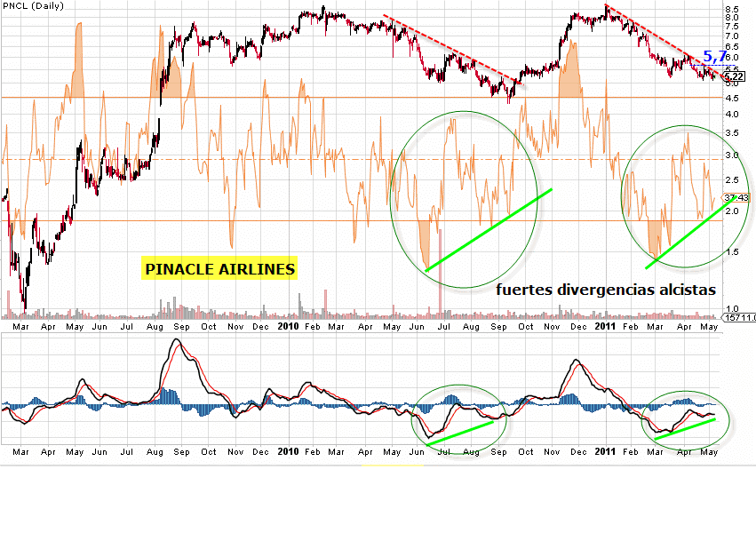
Task: Click the "1.0" price axis label
Action: pos(731,309)
